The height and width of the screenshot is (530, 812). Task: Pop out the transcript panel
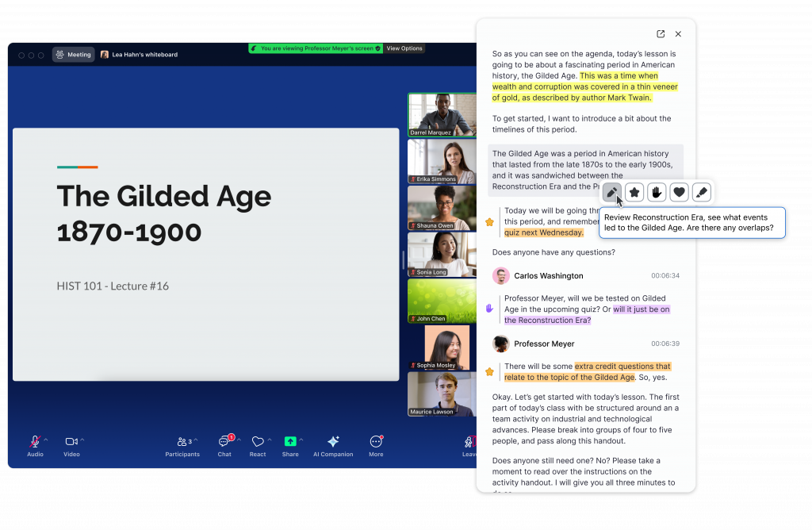[x=661, y=34]
